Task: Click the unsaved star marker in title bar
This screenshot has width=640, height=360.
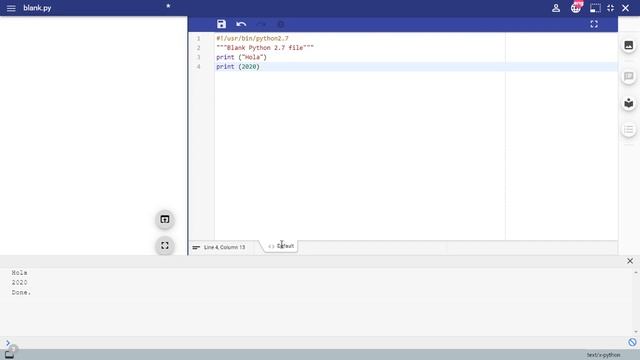Action: tap(168, 6)
